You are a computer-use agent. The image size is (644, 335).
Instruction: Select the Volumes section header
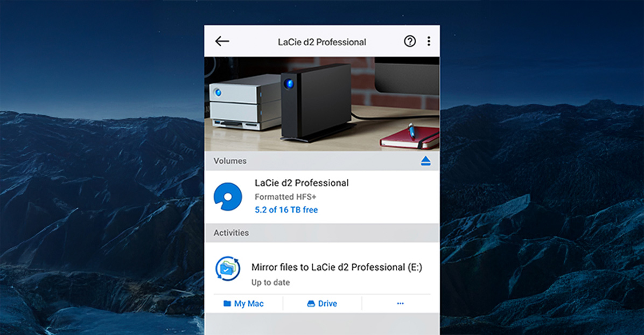tap(230, 160)
